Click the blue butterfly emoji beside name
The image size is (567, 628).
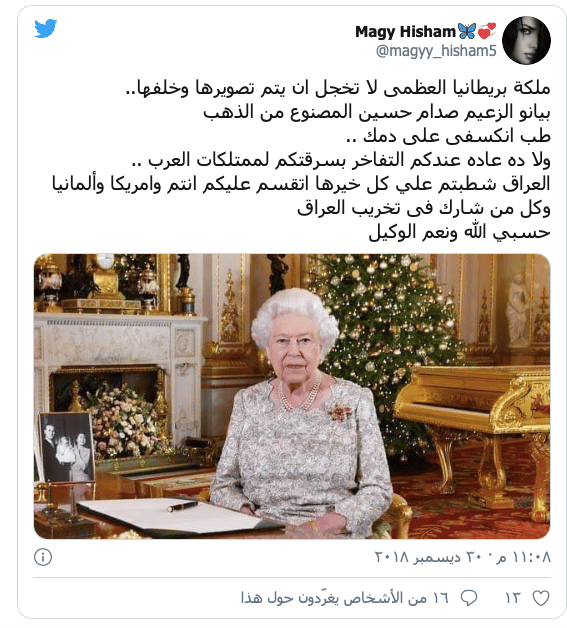pyautogui.click(x=467, y=31)
